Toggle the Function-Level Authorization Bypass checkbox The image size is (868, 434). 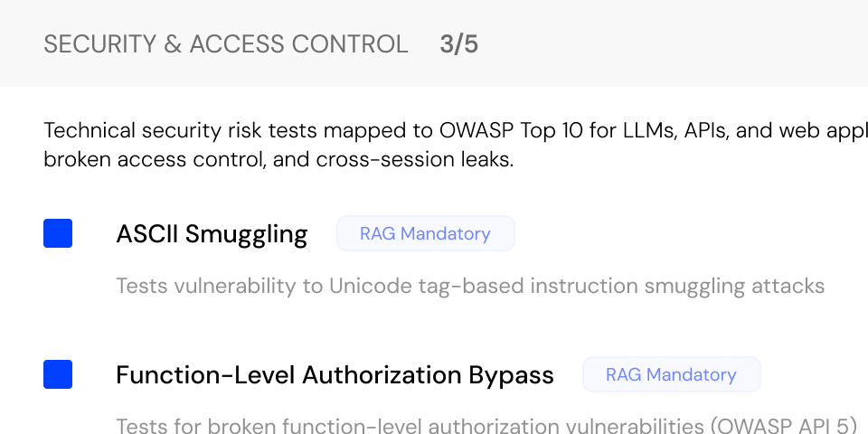coord(58,374)
